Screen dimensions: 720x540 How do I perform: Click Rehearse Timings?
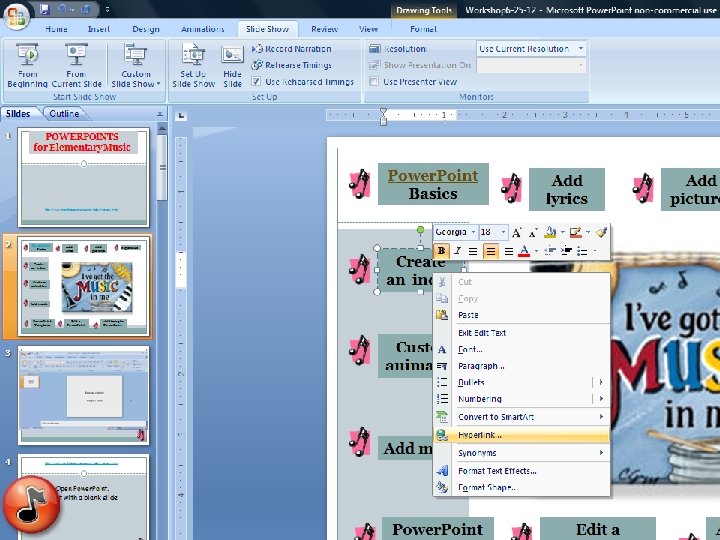291,65
